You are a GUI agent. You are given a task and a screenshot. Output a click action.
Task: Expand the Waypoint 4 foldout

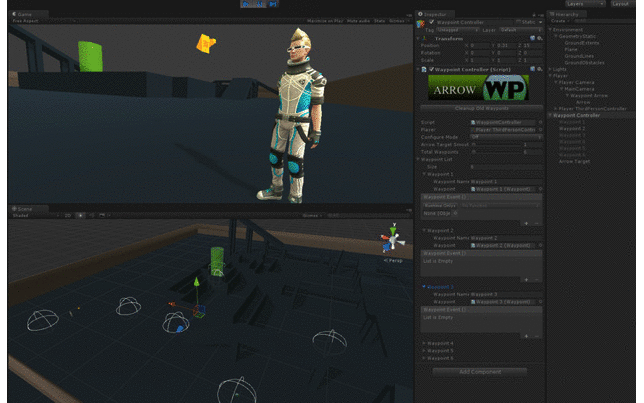(x=424, y=343)
